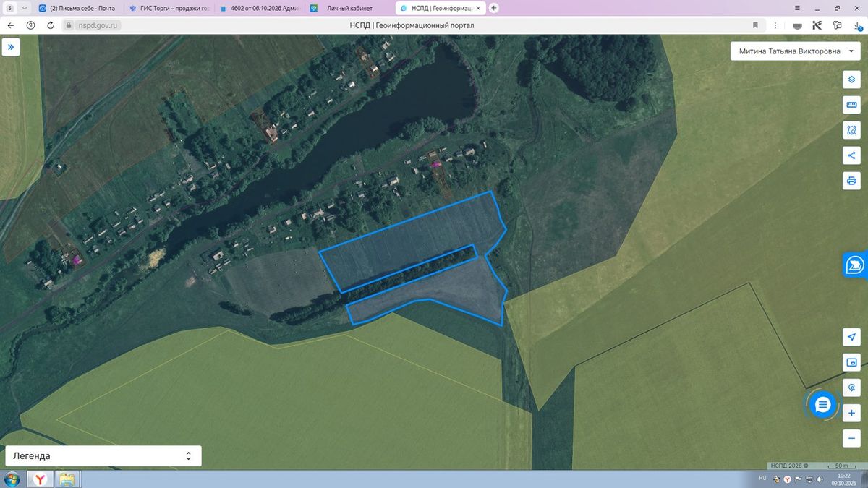Zoom out the map with minus button
This screenshot has height=488, width=868.
pos(851,438)
